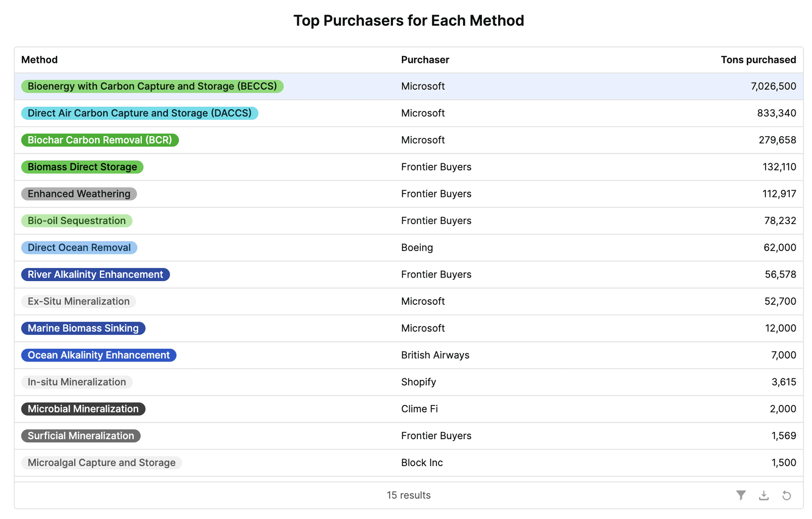
Task: Select the Enhanced Weathering tag
Action: [x=79, y=194]
